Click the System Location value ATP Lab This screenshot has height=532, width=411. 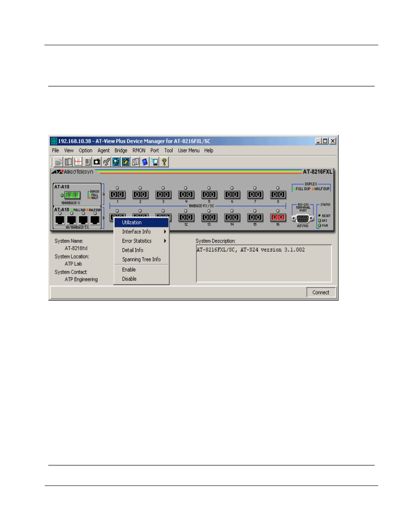tap(73, 264)
